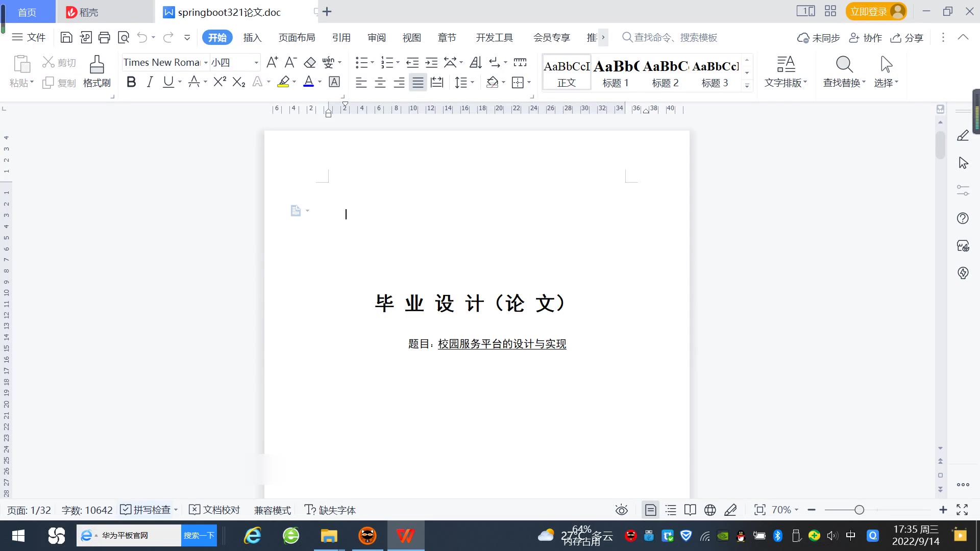
Task: Apply Heading 1 style
Action: (616, 72)
